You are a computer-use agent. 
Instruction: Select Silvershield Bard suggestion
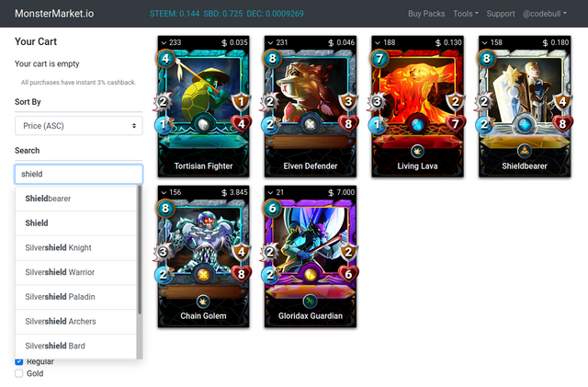point(75,346)
